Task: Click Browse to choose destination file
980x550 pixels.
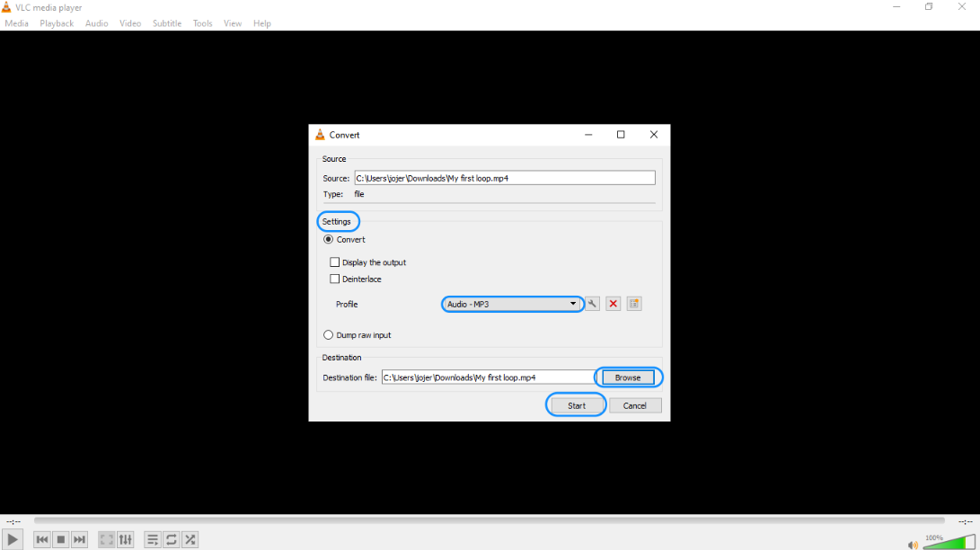Action: pyautogui.click(x=628, y=377)
